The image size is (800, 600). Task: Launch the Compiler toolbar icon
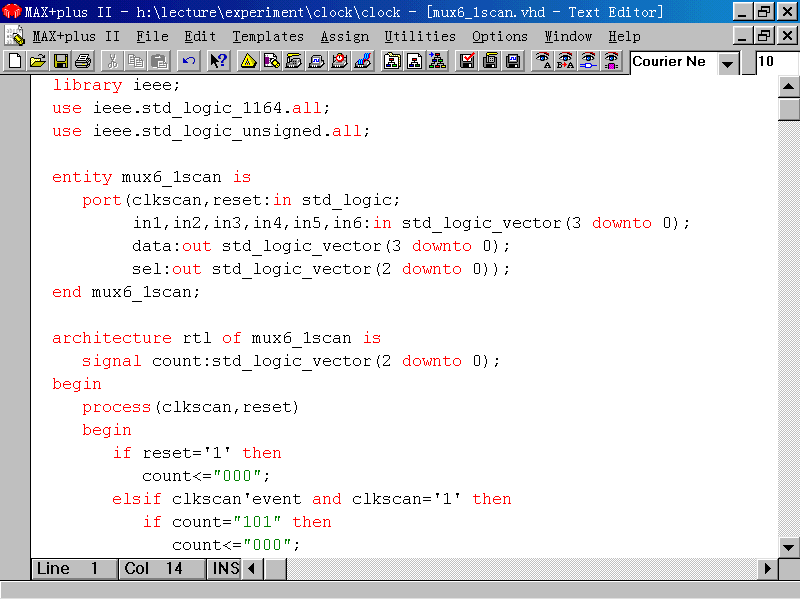coord(294,61)
